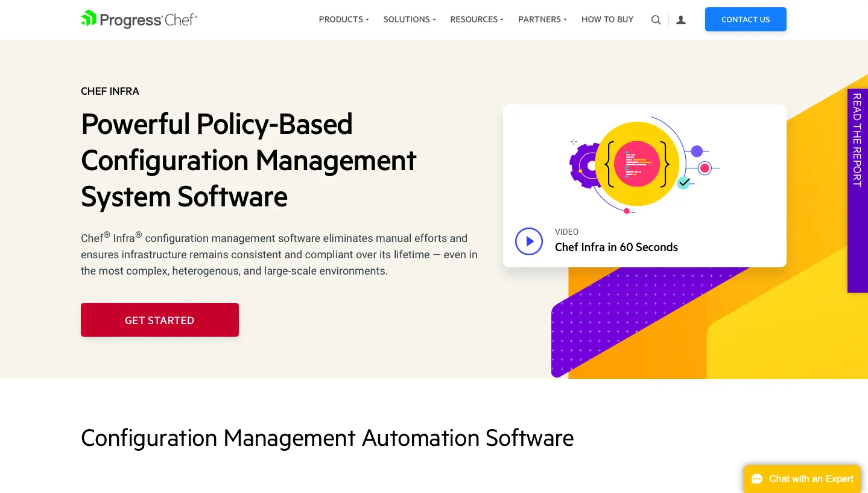Click the Contact Us button
868x493 pixels.
coord(746,19)
